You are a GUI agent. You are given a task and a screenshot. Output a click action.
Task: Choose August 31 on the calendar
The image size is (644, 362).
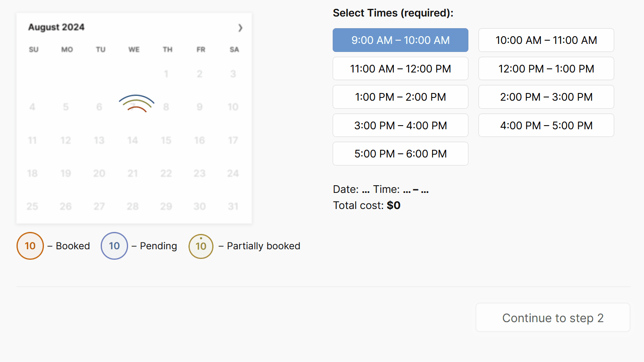point(233,207)
